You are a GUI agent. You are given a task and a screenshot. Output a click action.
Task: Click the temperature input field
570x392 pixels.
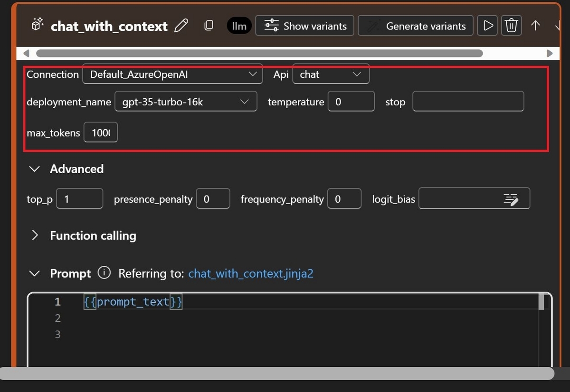(351, 102)
